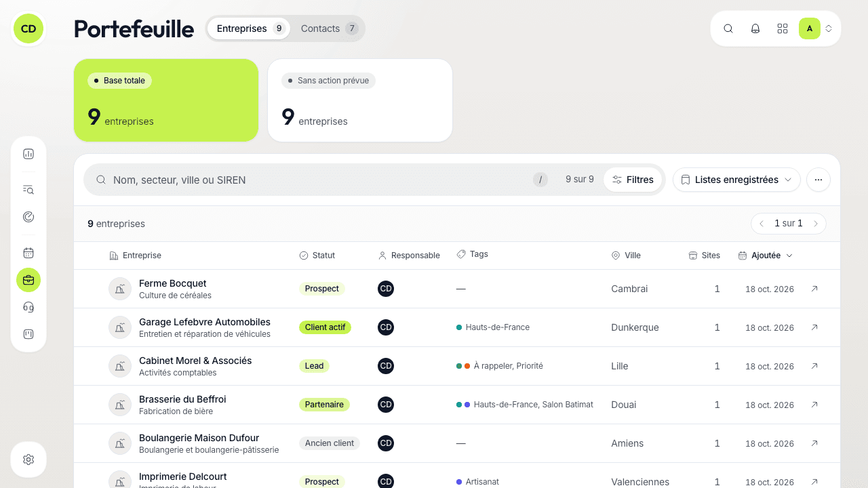Click the Partenaire status badge
This screenshot has height=488, width=868.
(x=324, y=405)
